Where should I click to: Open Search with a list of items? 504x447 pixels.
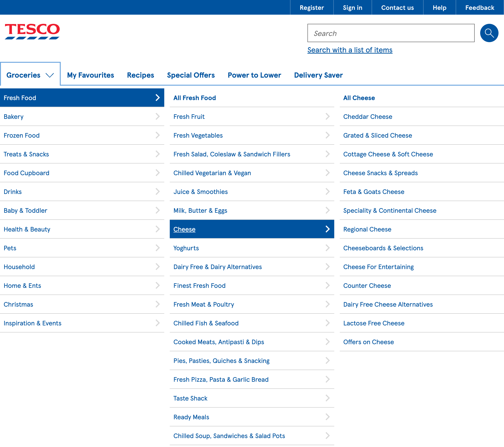coord(350,50)
